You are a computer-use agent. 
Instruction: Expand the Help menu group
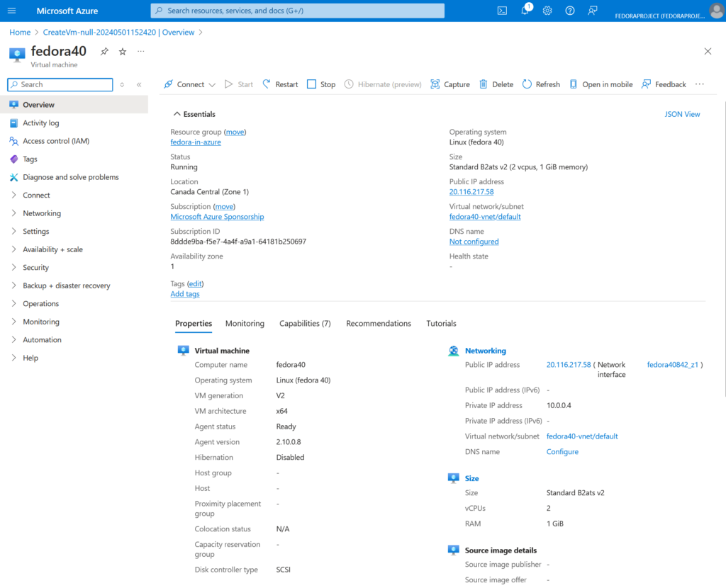[74, 357]
